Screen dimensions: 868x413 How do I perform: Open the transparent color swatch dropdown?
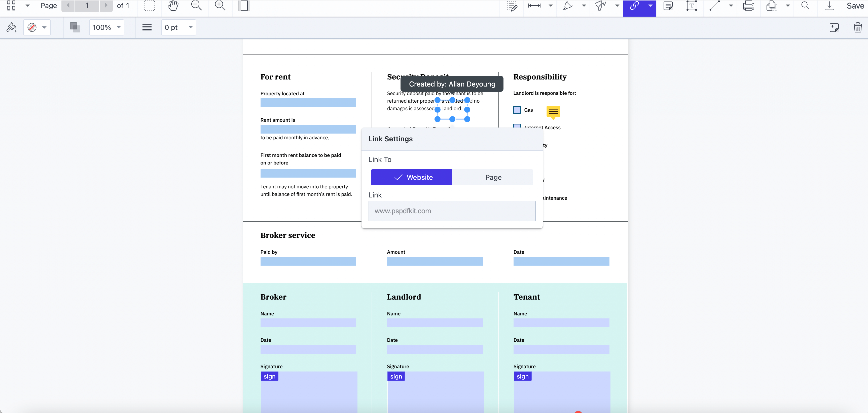coord(37,27)
